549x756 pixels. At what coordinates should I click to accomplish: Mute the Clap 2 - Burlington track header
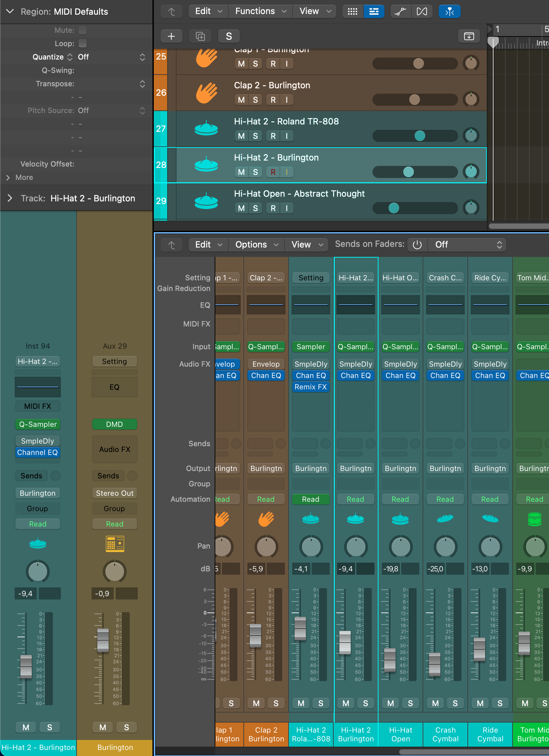coord(241,100)
